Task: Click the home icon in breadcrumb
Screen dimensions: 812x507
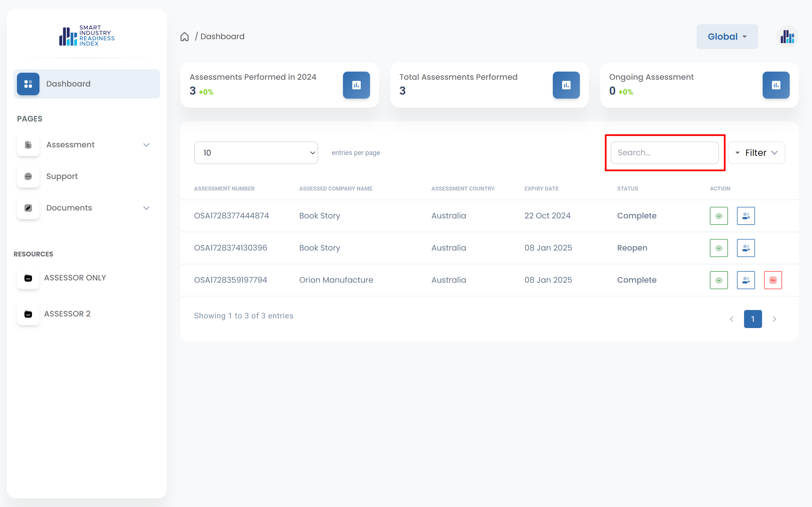Action: 184,37
